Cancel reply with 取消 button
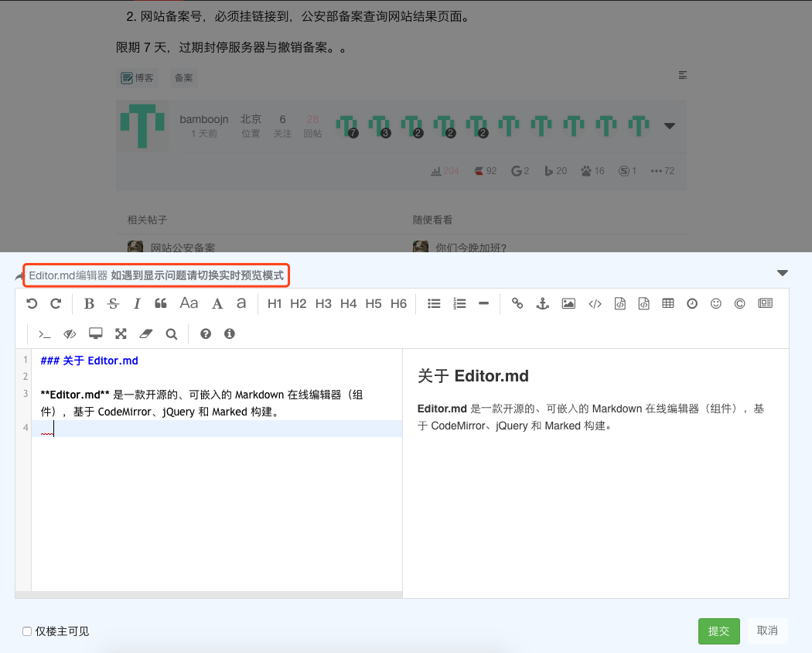812x653 pixels. [x=767, y=631]
